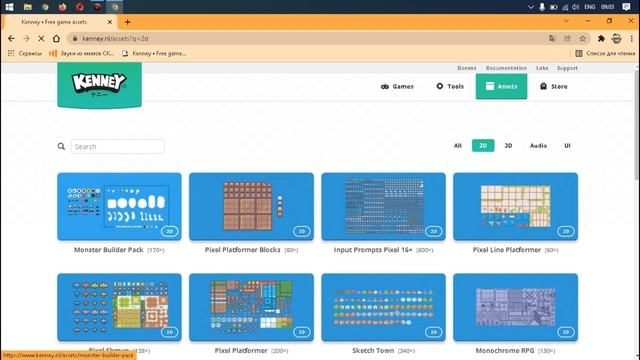Go forward in browser history
The height and width of the screenshot is (360, 640).
pos(27,38)
